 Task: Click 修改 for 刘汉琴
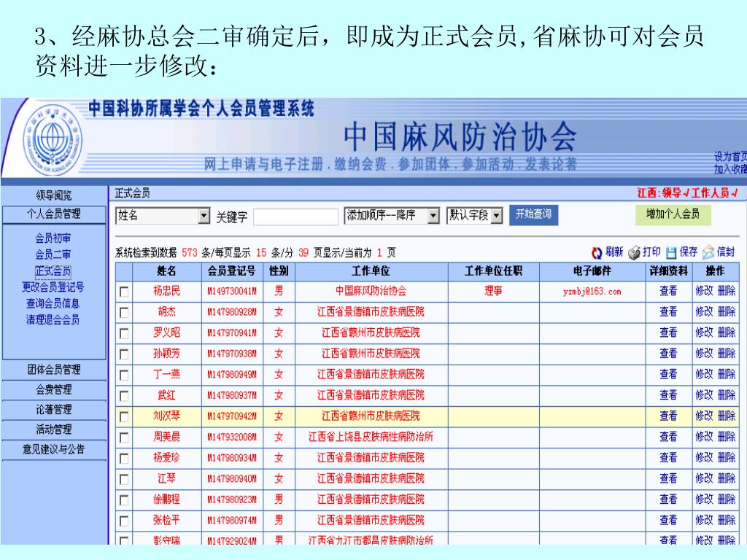click(x=704, y=416)
